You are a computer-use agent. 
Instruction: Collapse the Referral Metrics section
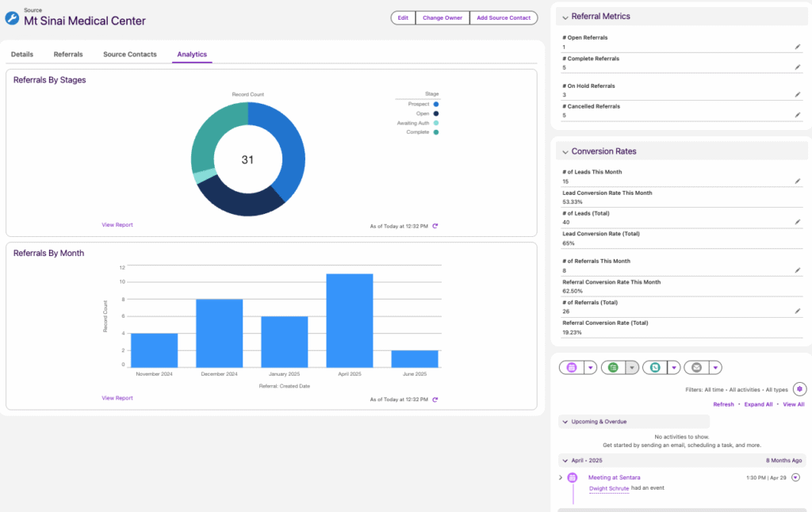coord(565,17)
